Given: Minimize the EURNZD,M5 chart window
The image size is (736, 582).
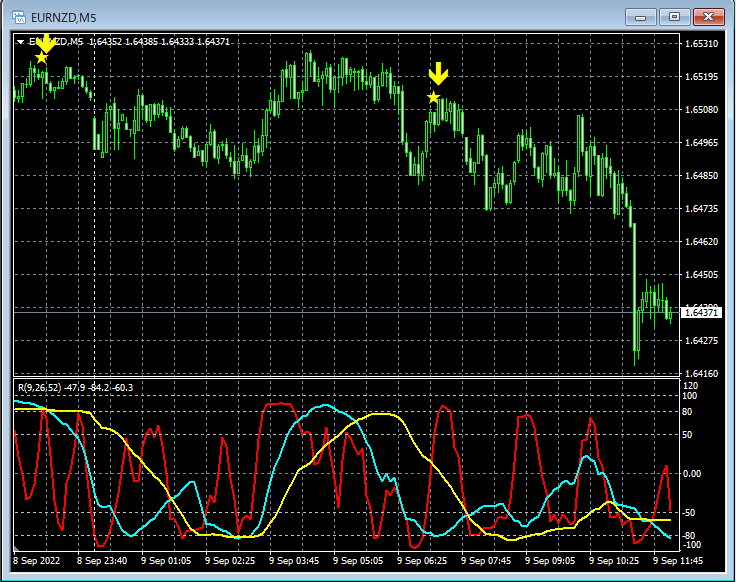Looking at the screenshot, I should tap(640, 17).
